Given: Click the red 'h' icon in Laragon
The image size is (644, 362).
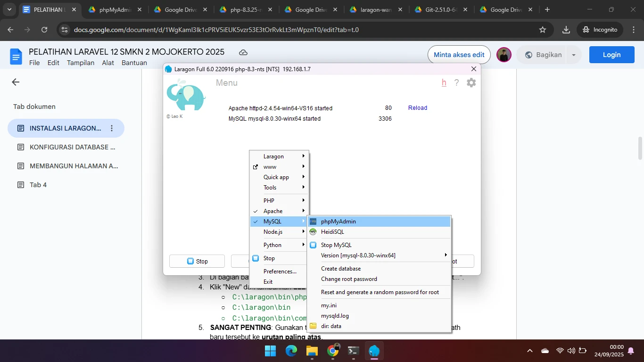Looking at the screenshot, I should pos(444,83).
